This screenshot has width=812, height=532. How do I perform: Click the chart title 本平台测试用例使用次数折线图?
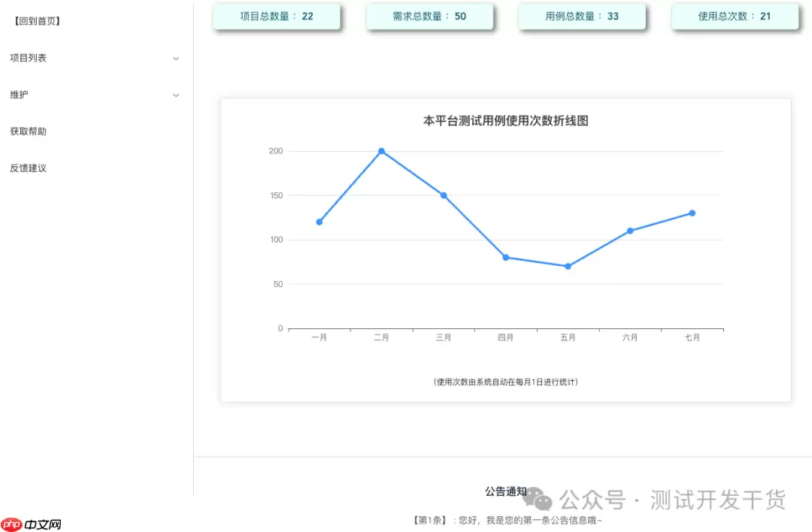coord(506,120)
